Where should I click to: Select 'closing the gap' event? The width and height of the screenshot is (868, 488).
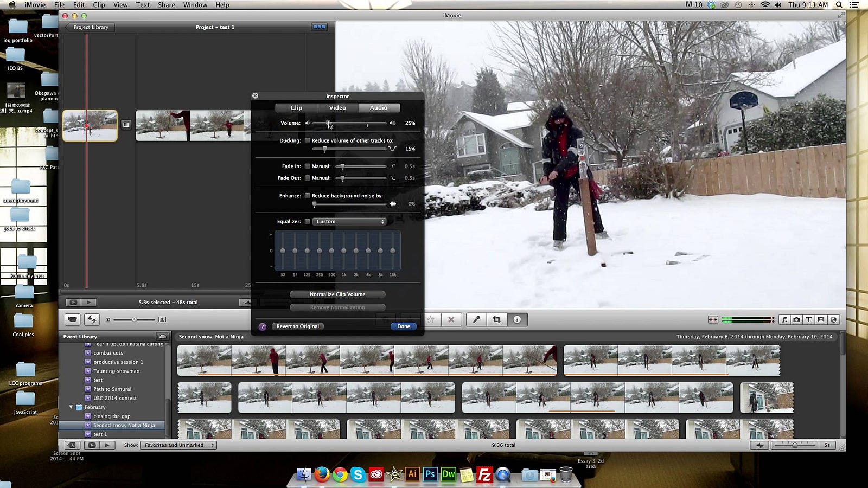pos(112,416)
